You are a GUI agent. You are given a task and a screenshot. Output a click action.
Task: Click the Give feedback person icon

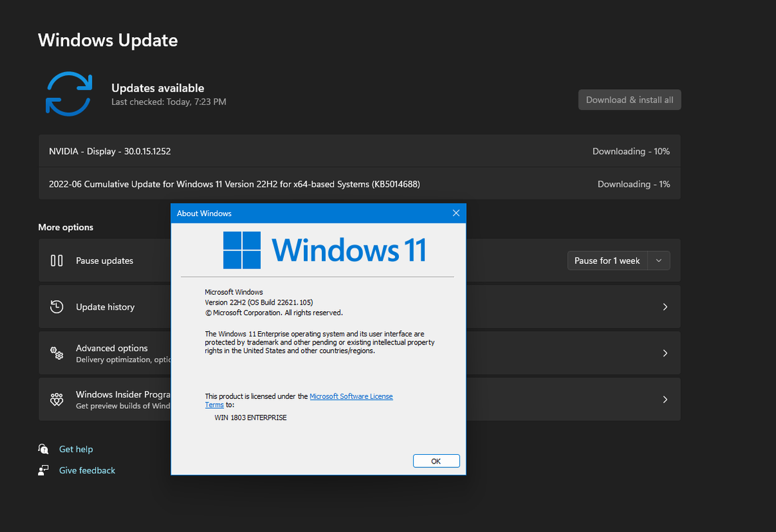tap(43, 470)
